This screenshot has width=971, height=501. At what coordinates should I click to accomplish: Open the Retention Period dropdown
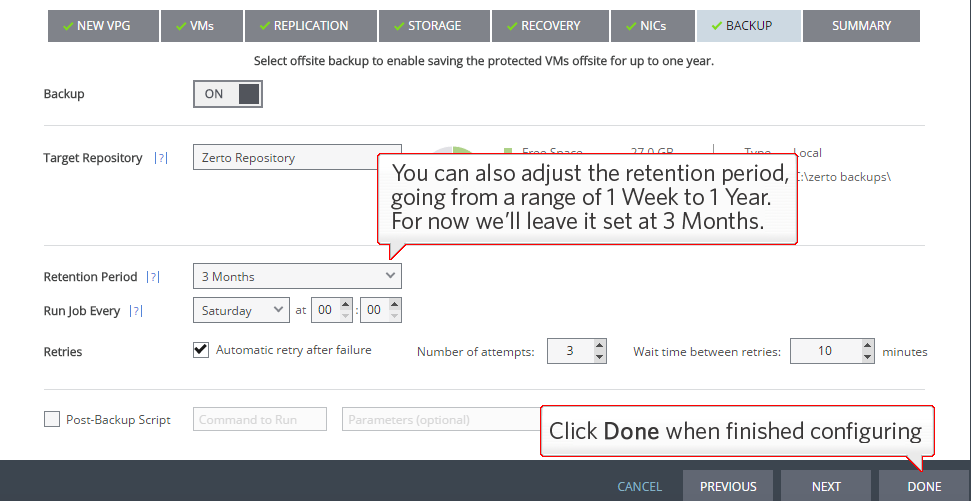pyautogui.click(x=297, y=277)
